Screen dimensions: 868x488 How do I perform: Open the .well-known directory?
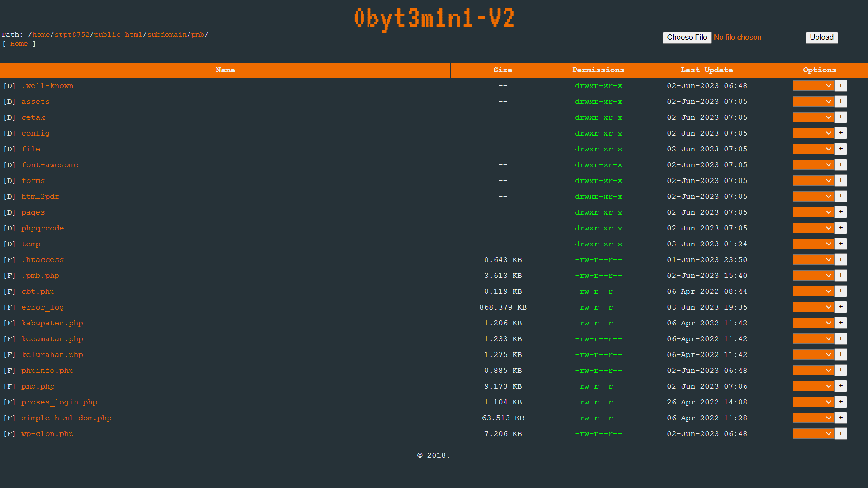47,86
